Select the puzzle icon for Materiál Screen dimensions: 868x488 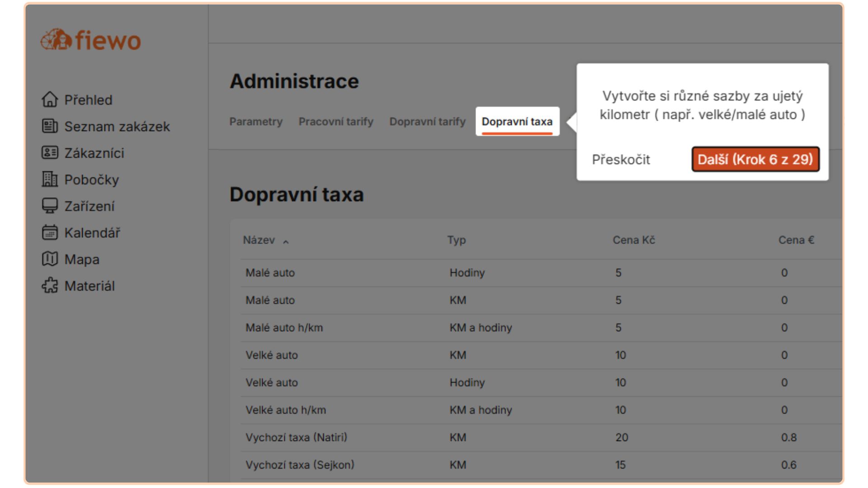pos(50,286)
